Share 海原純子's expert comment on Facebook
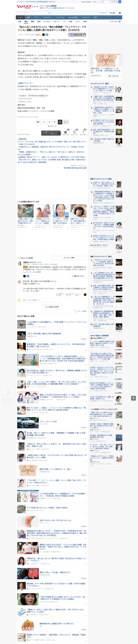The height and width of the screenshot is (644, 138). [28, 276]
